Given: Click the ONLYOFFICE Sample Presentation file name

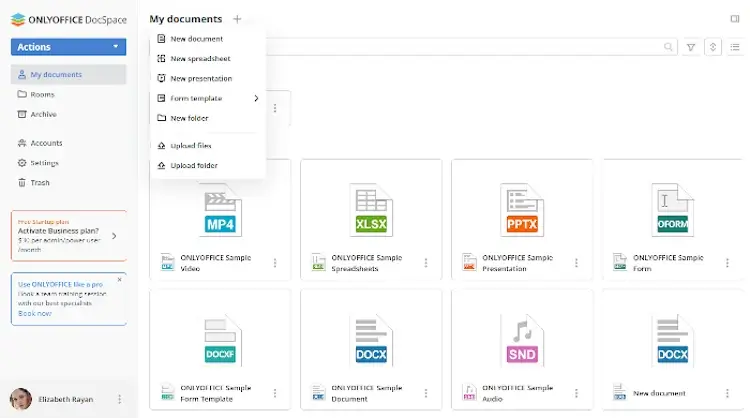Looking at the screenshot, I should coord(517,263).
